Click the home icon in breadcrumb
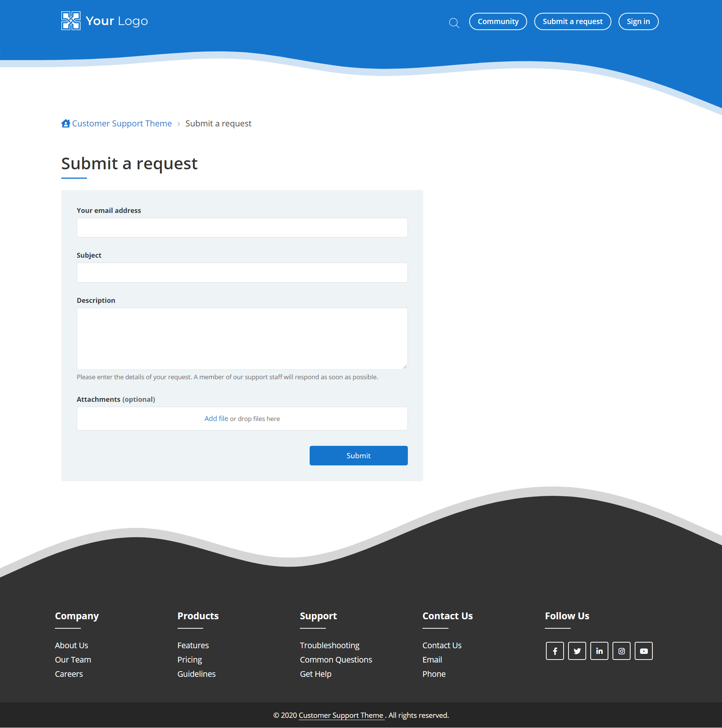Image resolution: width=722 pixels, height=728 pixels. (65, 124)
